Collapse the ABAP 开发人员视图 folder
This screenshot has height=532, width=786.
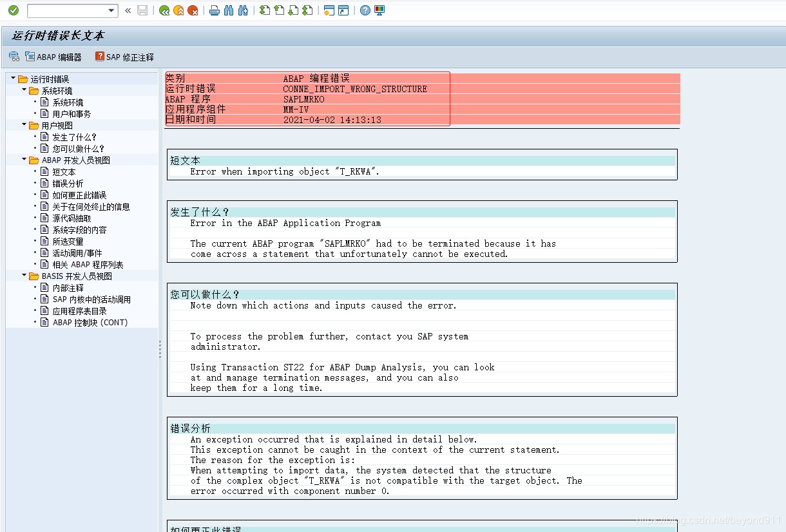(24, 160)
